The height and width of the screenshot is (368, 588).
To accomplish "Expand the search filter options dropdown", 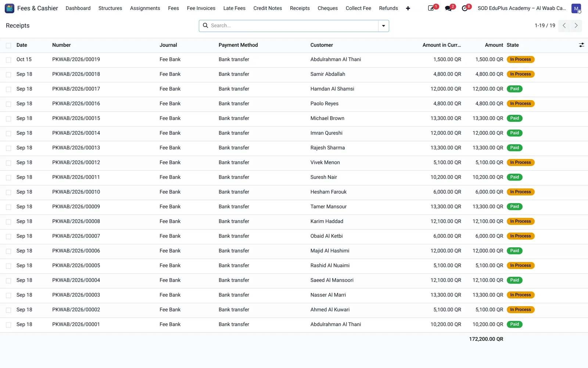I will pos(383,26).
